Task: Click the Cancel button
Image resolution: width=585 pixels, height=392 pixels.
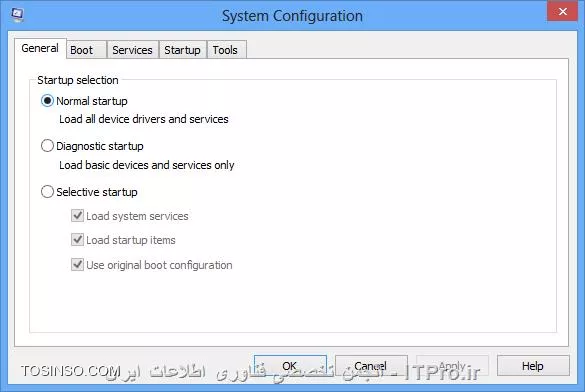Action: pos(371,366)
